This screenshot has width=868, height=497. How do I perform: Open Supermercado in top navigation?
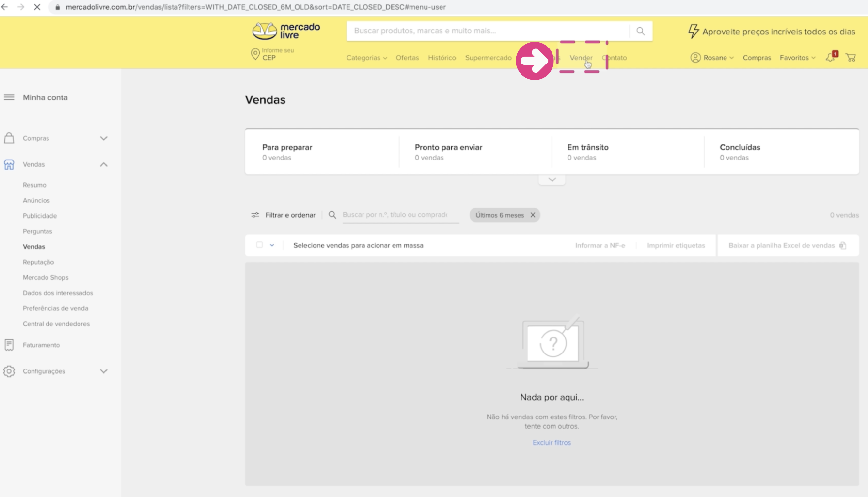pyautogui.click(x=488, y=58)
